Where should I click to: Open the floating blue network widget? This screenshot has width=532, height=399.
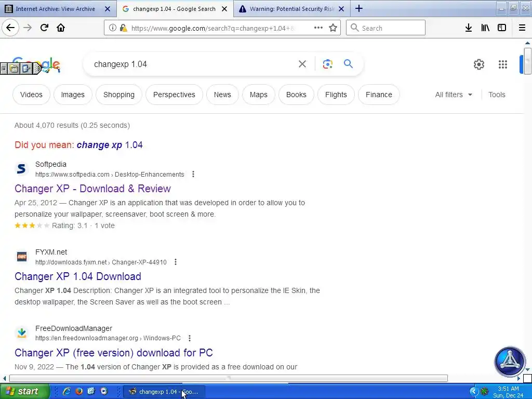(510, 362)
